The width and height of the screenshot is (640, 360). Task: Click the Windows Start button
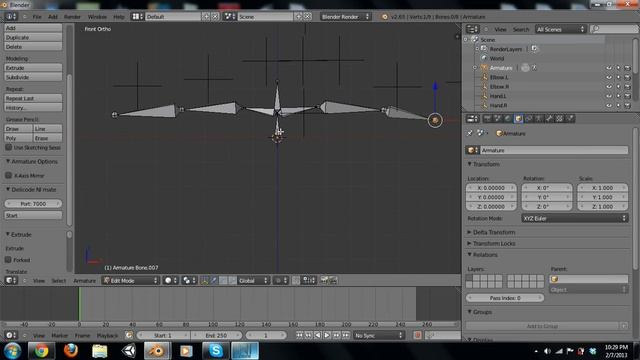(13, 351)
